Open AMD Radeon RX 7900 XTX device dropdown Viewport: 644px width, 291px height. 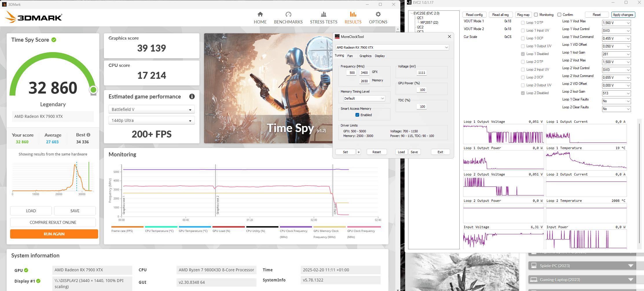point(392,47)
